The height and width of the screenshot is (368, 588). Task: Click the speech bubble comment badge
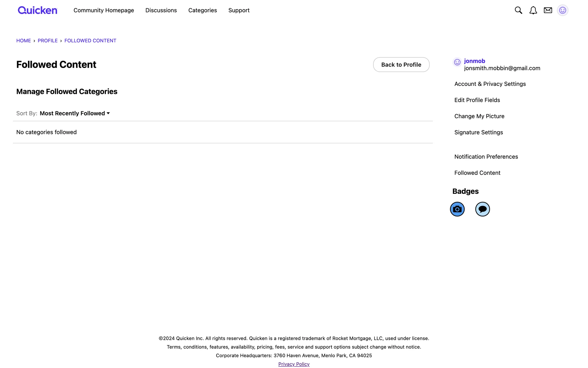click(x=482, y=209)
